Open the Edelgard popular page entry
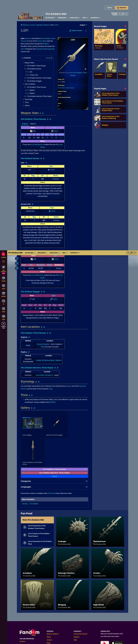The height and width of the screenshot is (644, 138). pos(110,125)
